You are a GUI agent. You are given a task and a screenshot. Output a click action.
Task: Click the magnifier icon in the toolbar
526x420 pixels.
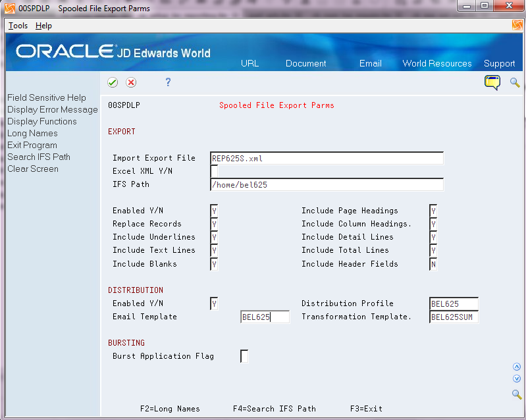click(x=515, y=82)
